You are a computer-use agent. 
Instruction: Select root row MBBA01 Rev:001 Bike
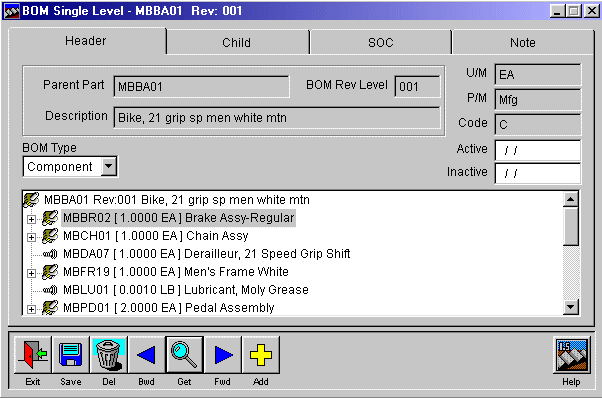pos(177,200)
